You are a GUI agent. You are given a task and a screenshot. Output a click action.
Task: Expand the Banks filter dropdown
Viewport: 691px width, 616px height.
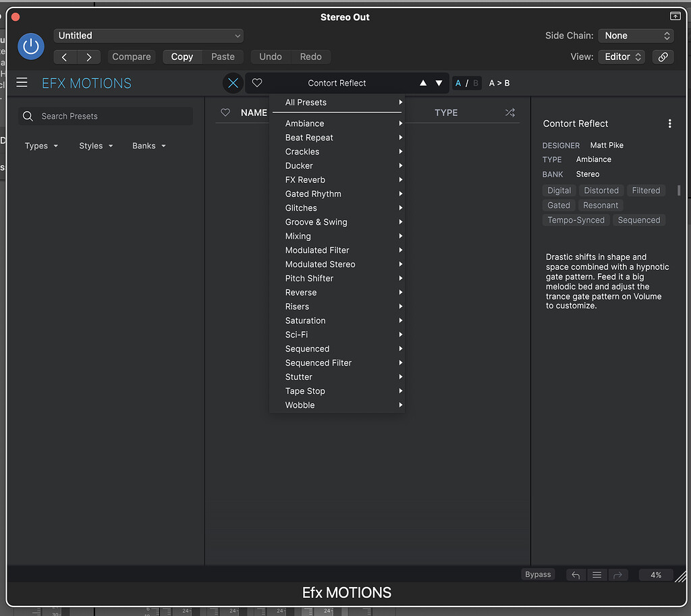[149, 146]
